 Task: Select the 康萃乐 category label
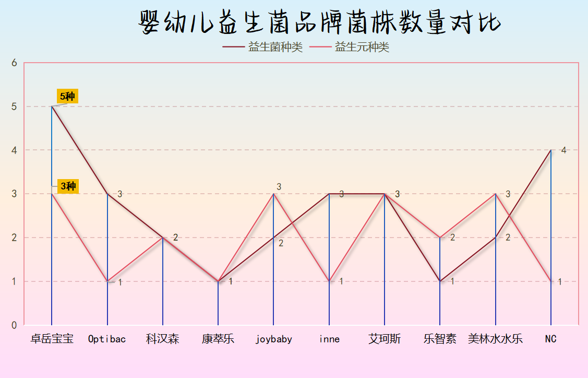(x=218, y=339)
